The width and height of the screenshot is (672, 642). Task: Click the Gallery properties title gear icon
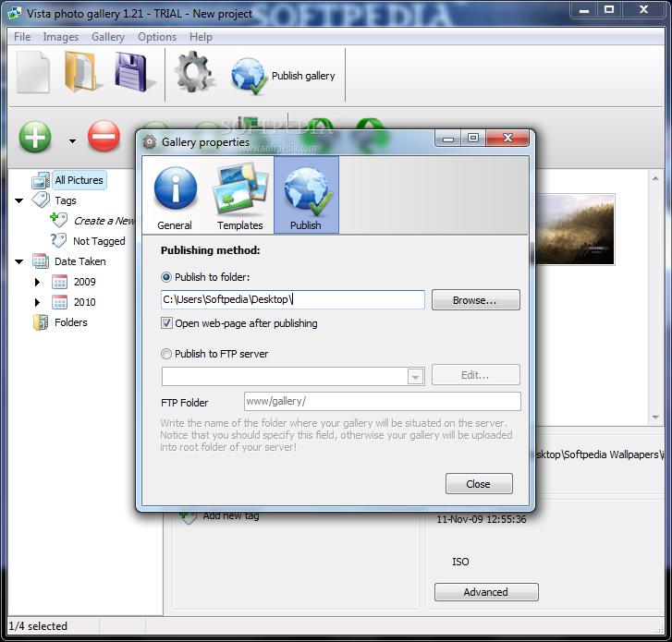(150, 141)
